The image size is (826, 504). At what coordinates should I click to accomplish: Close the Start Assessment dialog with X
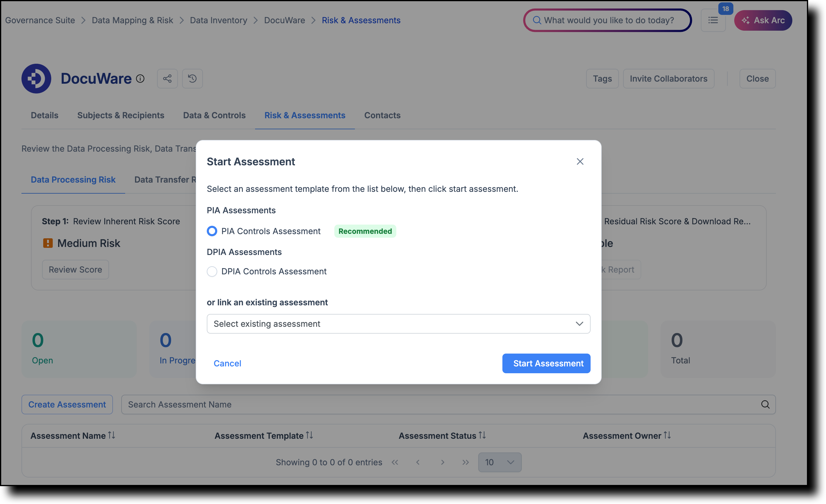coord(580,161)
